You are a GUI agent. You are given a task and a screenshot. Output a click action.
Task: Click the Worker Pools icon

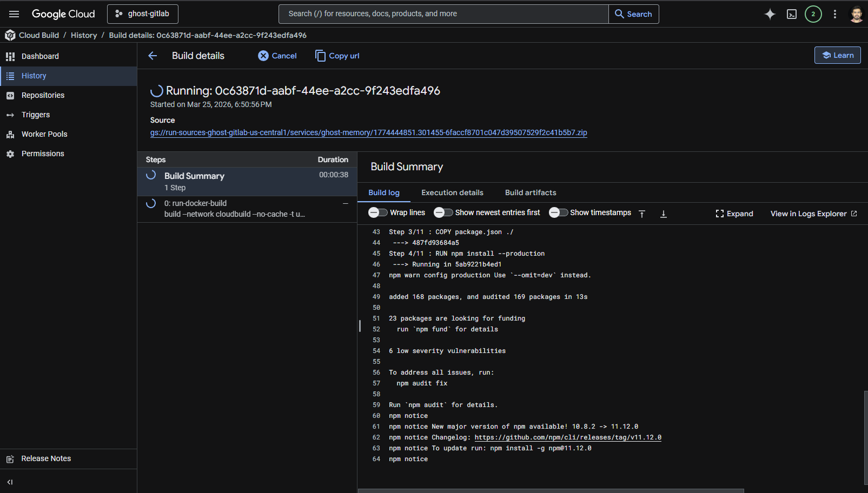coord(10,134)
